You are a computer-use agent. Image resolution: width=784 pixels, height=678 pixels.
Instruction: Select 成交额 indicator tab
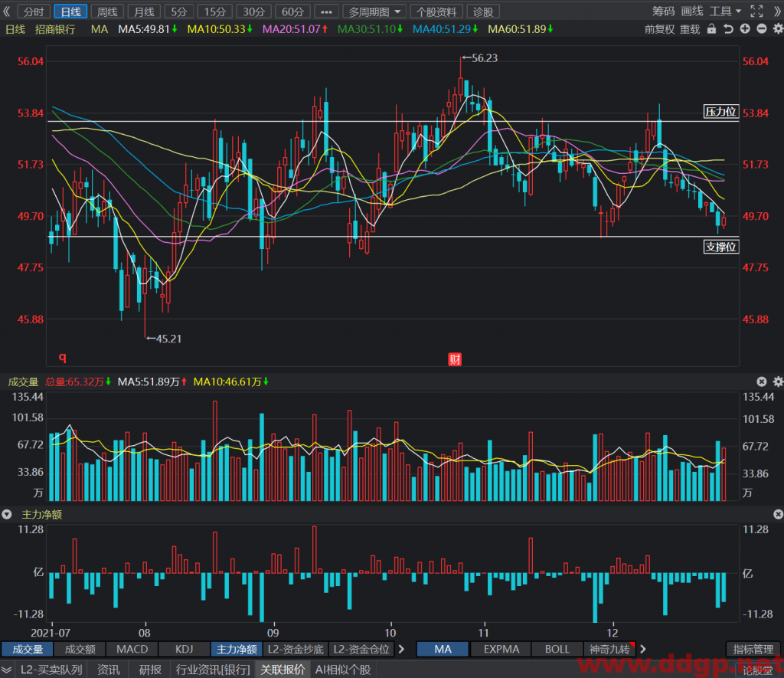pyautogui.click(x=80, y=649)
